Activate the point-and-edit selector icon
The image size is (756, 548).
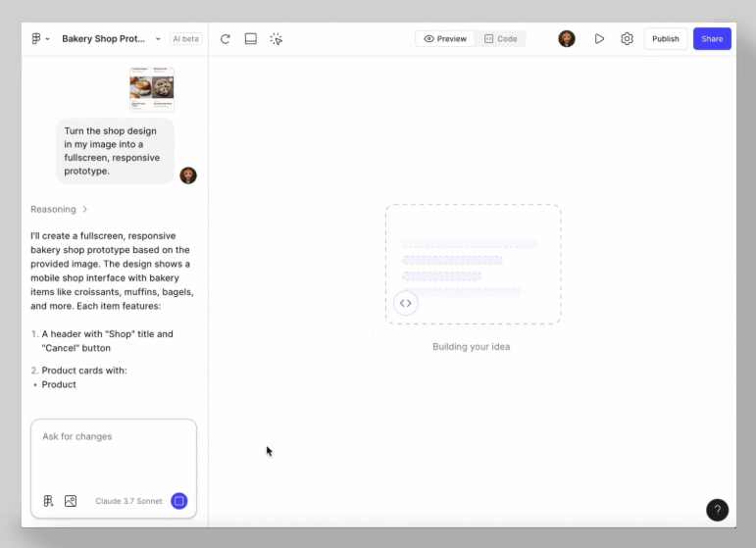pos(277,39)
